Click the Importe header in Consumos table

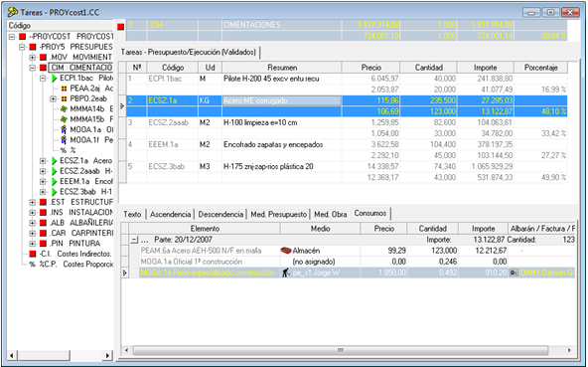[x=483, y=229]
